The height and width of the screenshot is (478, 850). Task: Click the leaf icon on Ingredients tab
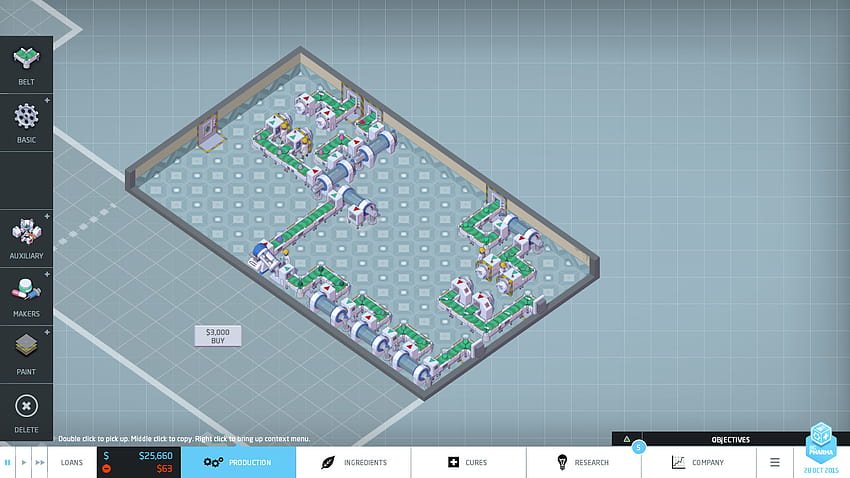[x=328, y=462]
